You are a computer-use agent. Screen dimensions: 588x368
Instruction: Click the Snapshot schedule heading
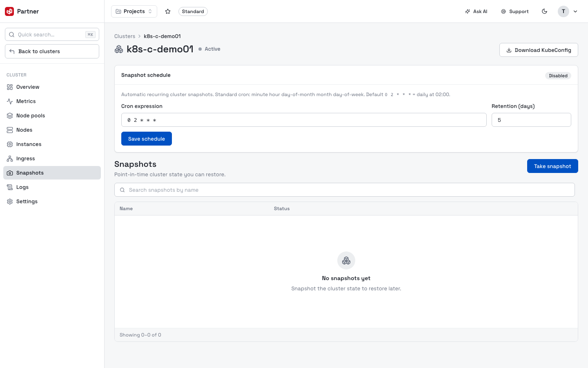point(146,75)
